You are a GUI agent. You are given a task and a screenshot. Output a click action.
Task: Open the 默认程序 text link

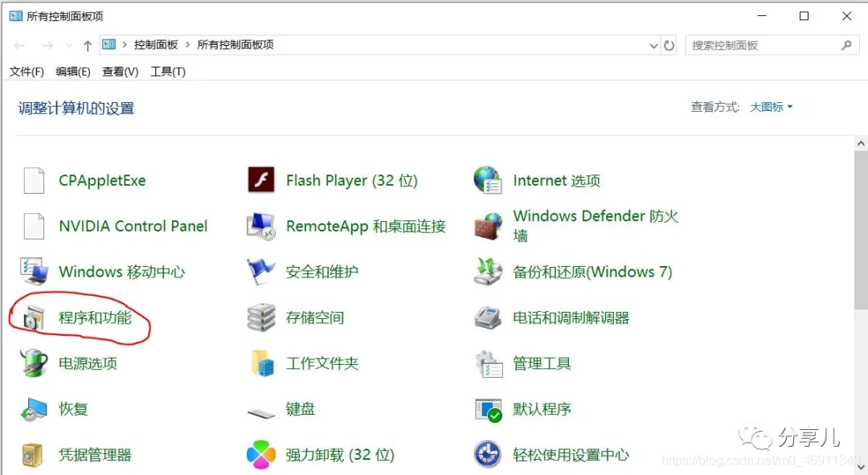coord(542,409)
